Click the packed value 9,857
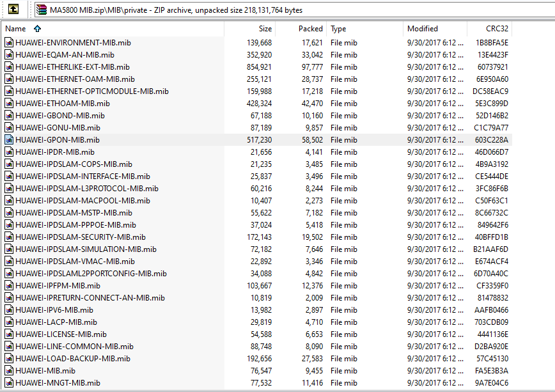555x392 pixels. [x=315, y=128]
